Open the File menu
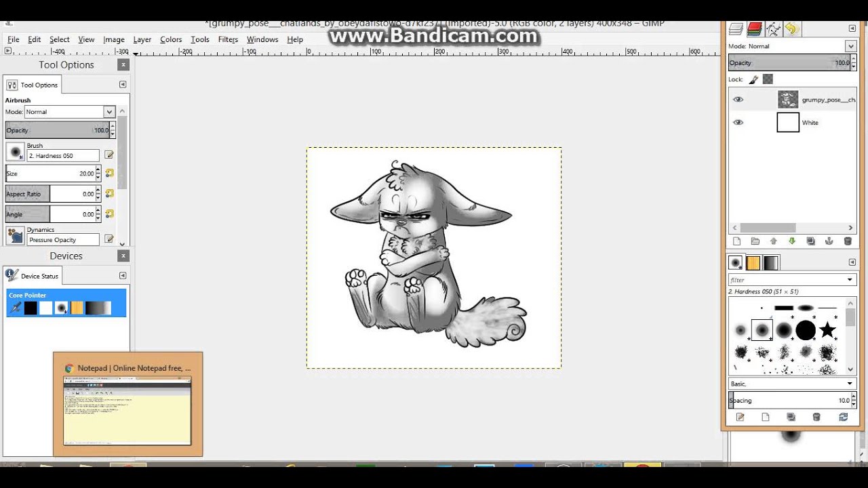 [13, 39]
